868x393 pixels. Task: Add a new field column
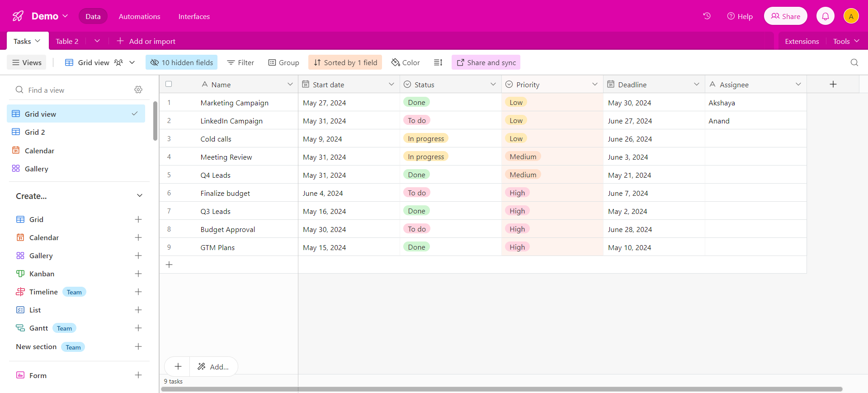[x=833, y=84]
